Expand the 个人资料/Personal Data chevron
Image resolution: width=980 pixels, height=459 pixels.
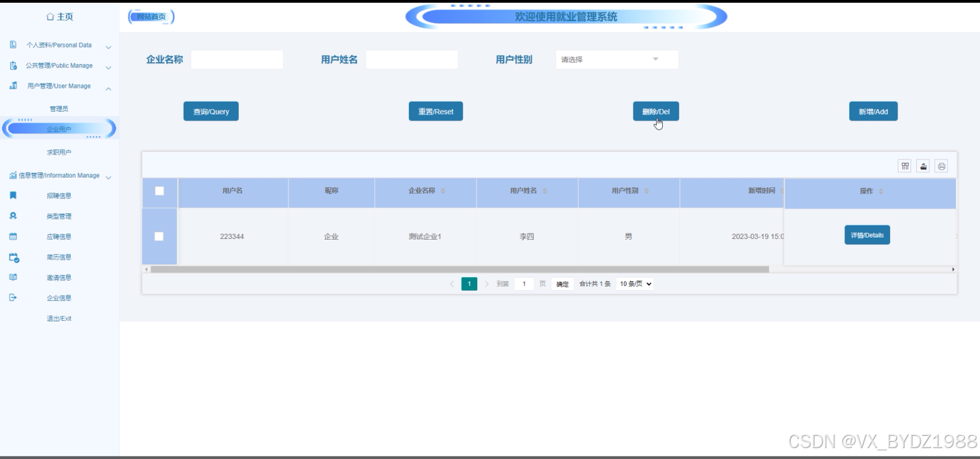108,46
